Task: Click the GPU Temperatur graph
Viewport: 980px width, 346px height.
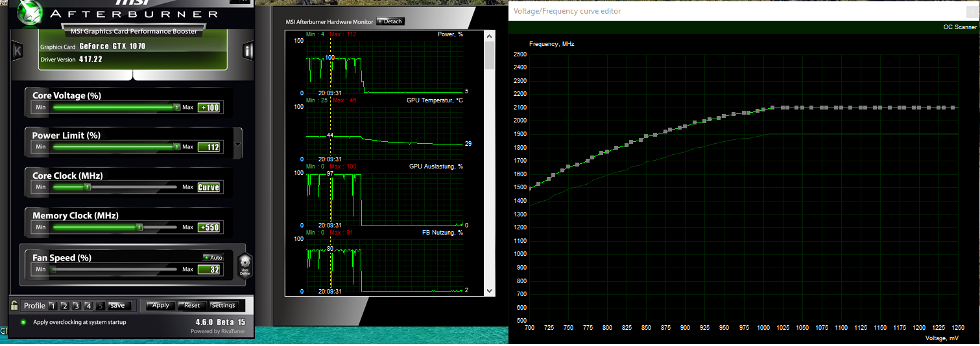Action: 384,133
